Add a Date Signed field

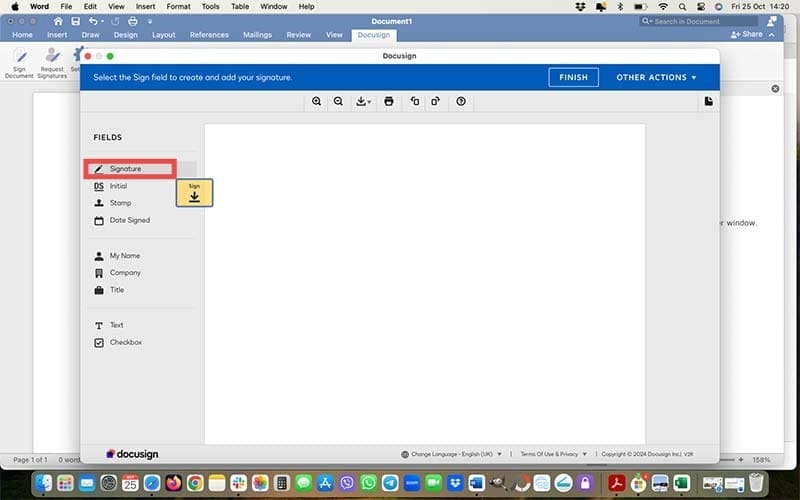(x=129, y=220)
